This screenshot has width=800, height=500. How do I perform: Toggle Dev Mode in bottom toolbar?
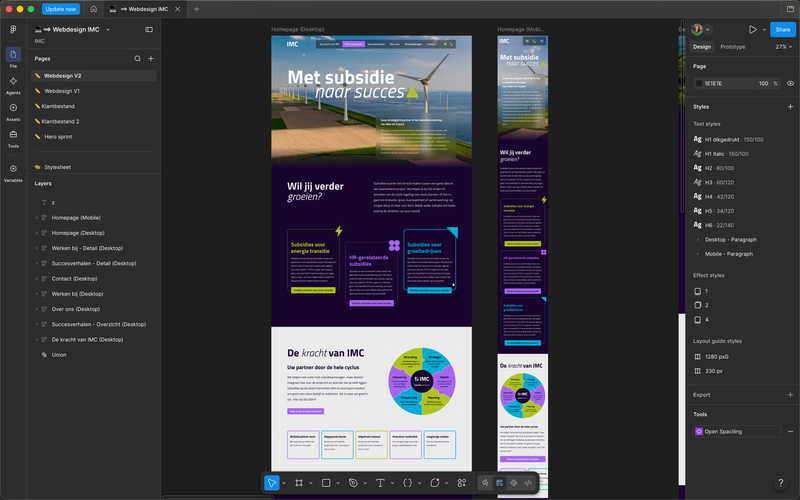pos(528,483)
